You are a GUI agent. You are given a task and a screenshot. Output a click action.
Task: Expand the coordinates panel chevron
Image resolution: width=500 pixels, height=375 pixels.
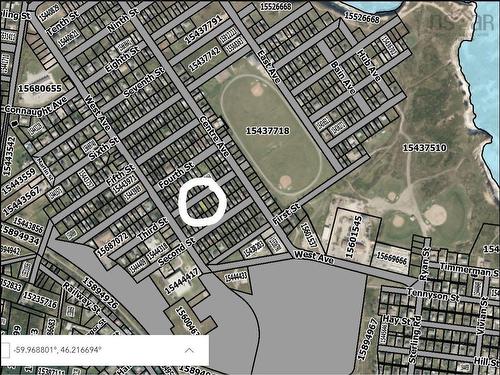189,350
